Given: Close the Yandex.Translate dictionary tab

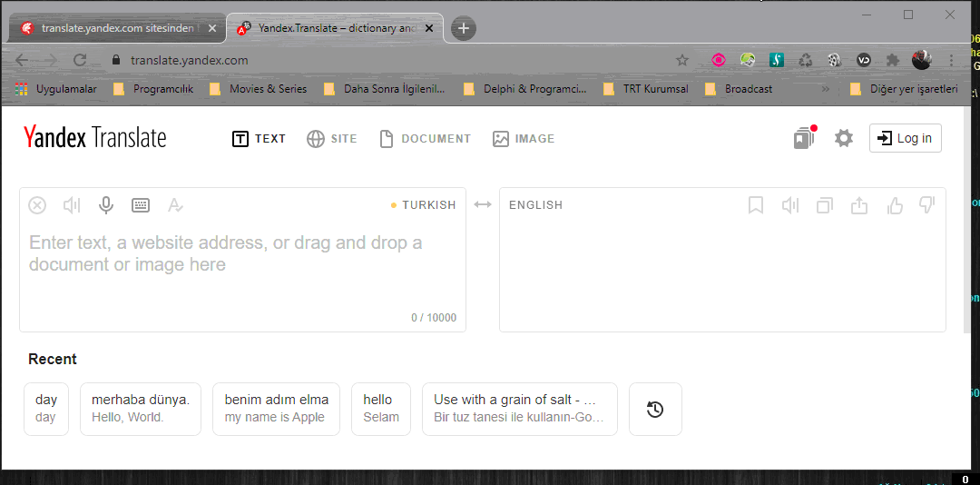Looking at the screenshot, I should coord(430,28).
